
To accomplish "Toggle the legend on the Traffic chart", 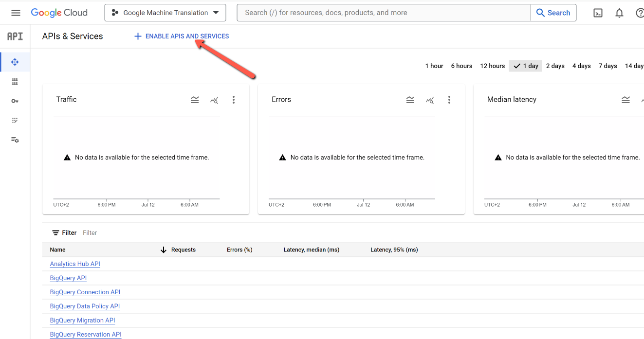I will point(195,100).
